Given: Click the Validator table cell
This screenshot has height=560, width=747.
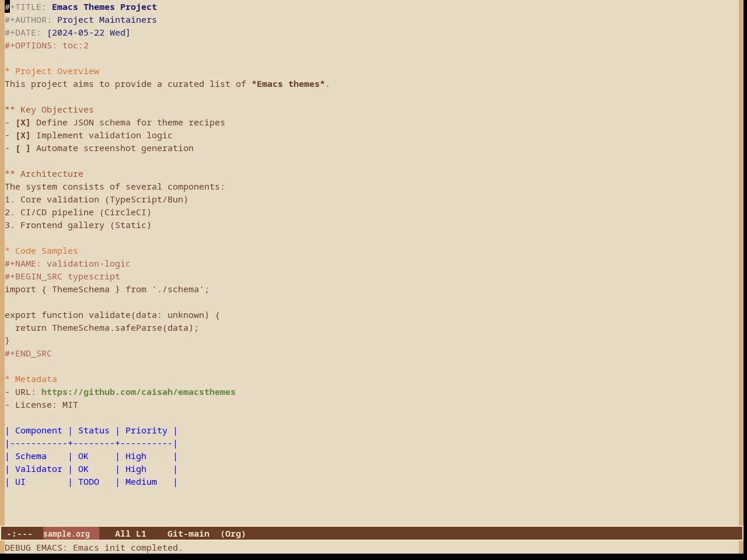Looking at the screenshot, I should 39,469.
